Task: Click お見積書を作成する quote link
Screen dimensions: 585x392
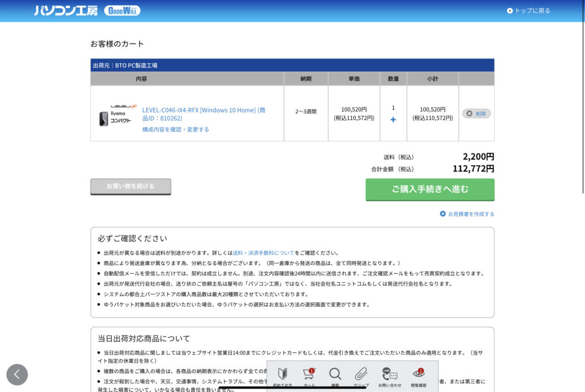Action: 471,214
